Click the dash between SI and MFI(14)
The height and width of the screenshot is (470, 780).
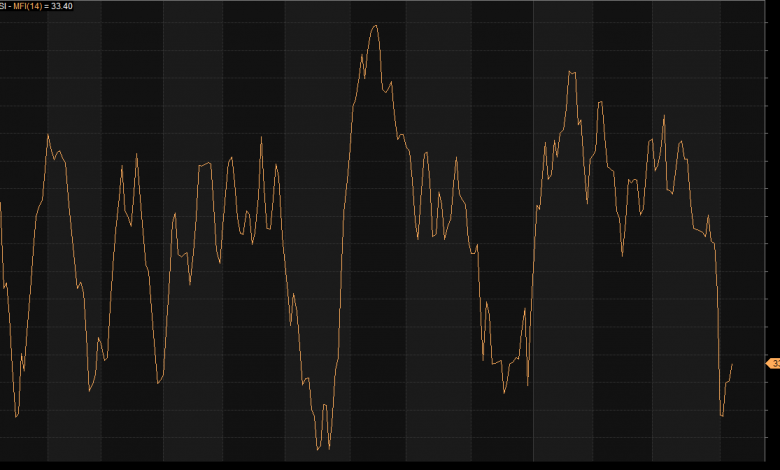pos(12,6)
